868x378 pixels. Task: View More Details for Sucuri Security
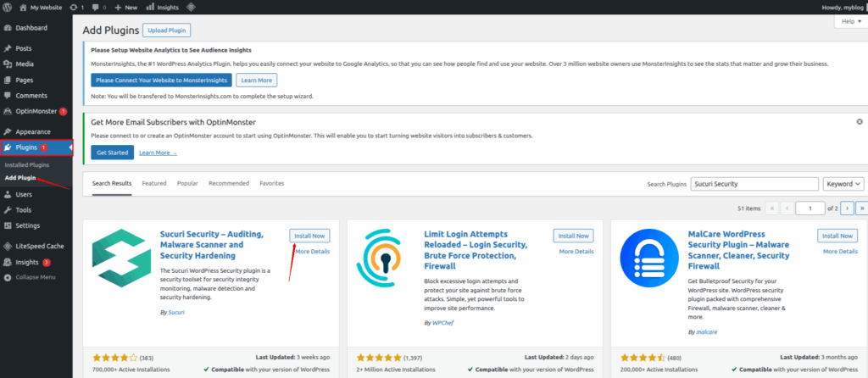[x=312, y=251]
